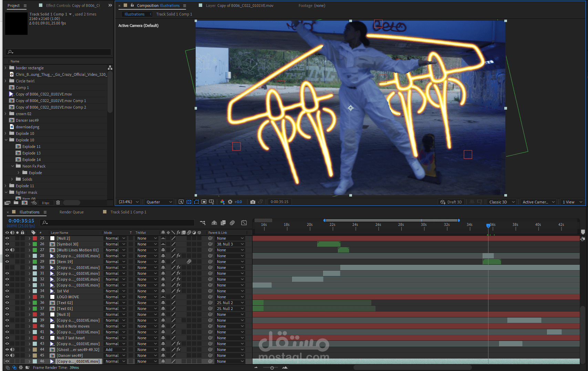Click the Parent pick whip for [Null 2]
This screenshot has width=588, height=371.
210,238
